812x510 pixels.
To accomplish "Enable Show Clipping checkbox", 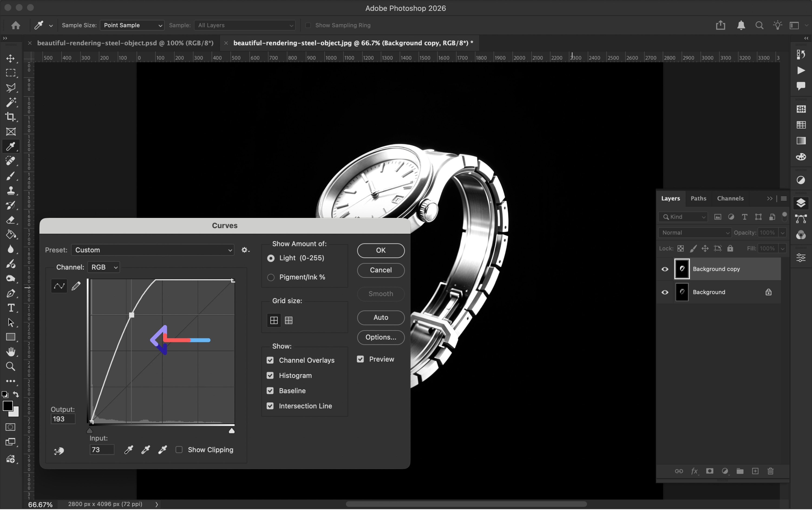I will tap(179, 450).
